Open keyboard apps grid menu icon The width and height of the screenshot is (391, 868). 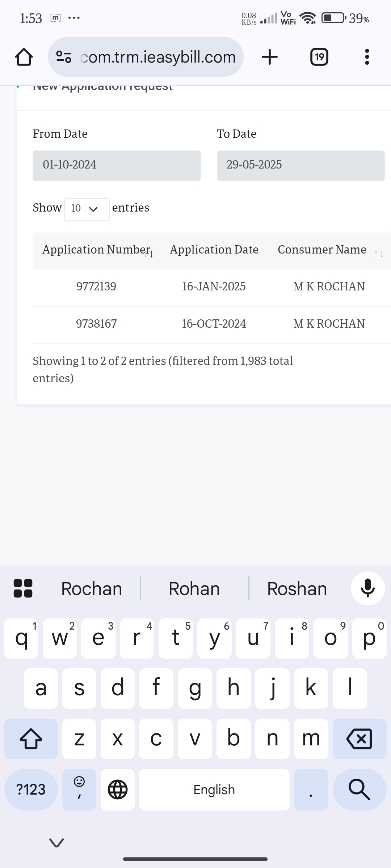pos(23,588)
